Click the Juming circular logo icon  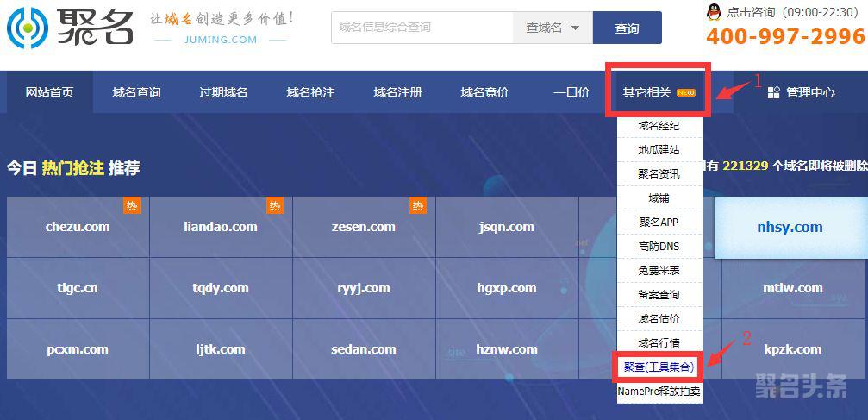[27, 28]
